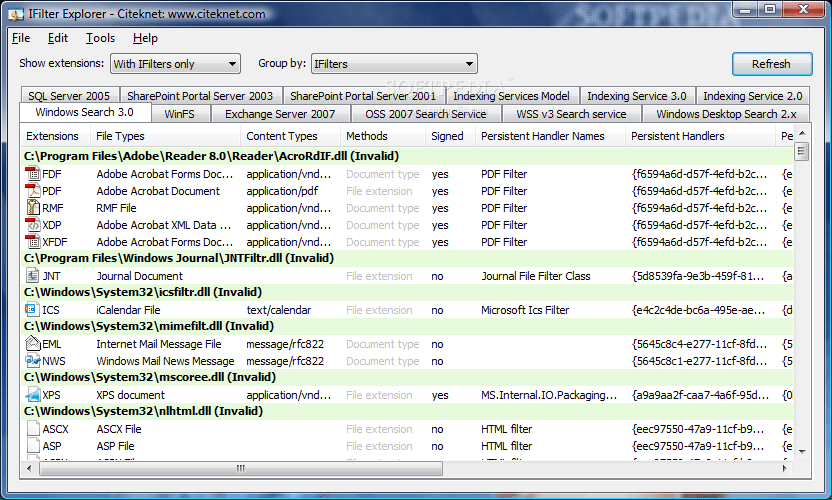Click the horizontal scrollbar thumb
This screenshot has height=500, width=832.
241,468
